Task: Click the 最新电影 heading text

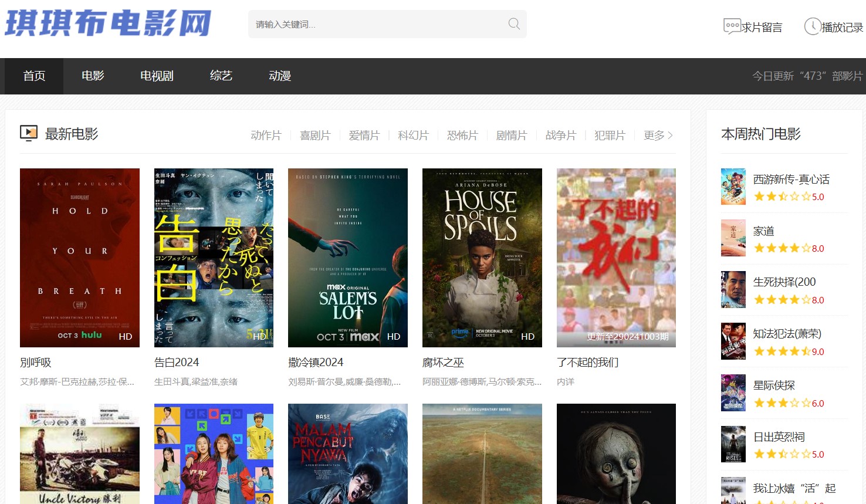Action: pos(72,134)
